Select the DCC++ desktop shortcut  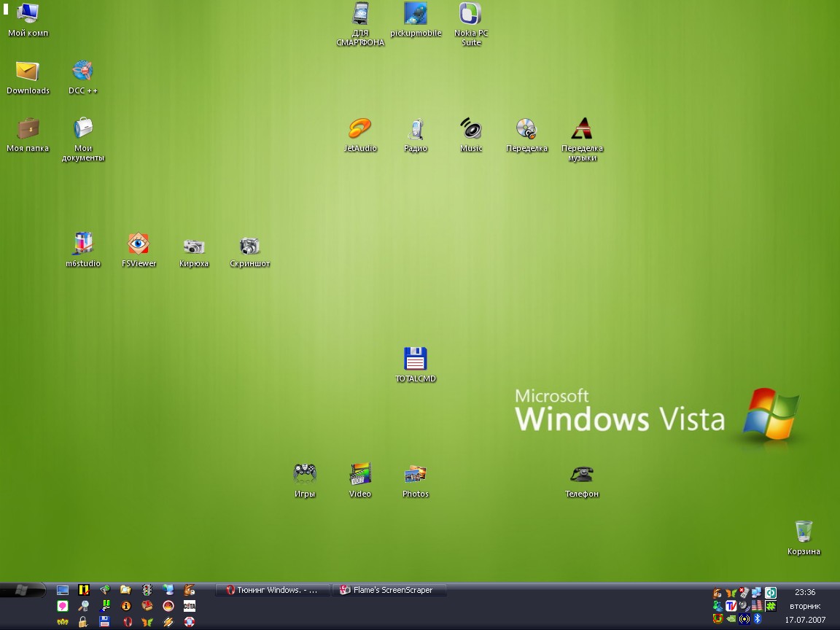click(x=83, y=71)
